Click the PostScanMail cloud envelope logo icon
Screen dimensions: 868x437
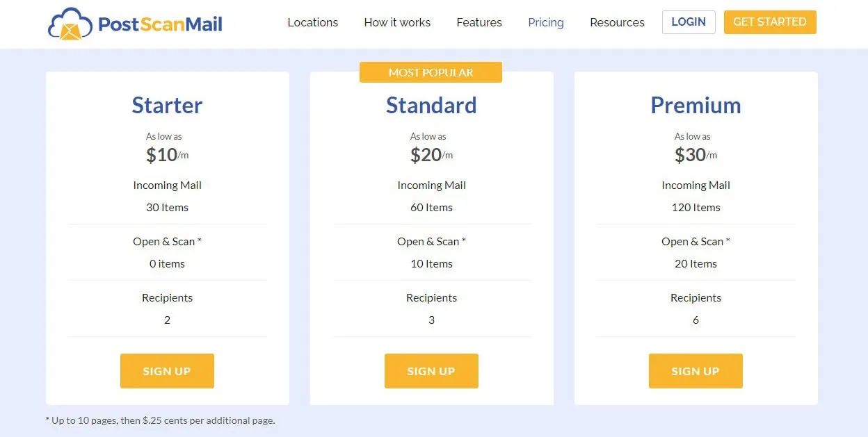tap(70, 24)
